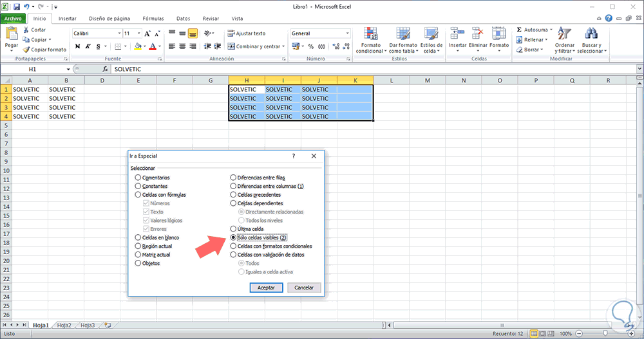Expand the formula bar chevron
The height and width of the screenshot is (339, 644).
point(639,69)
